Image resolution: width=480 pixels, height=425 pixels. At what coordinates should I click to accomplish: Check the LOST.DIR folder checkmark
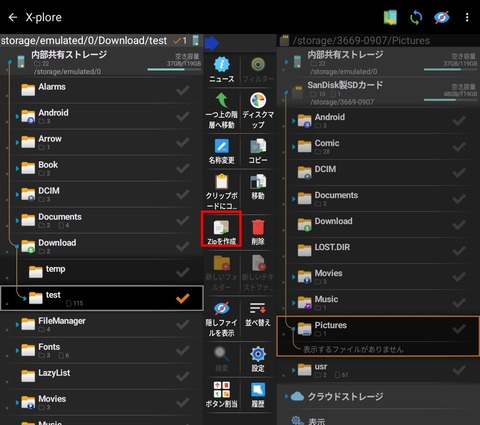point(459,250)
